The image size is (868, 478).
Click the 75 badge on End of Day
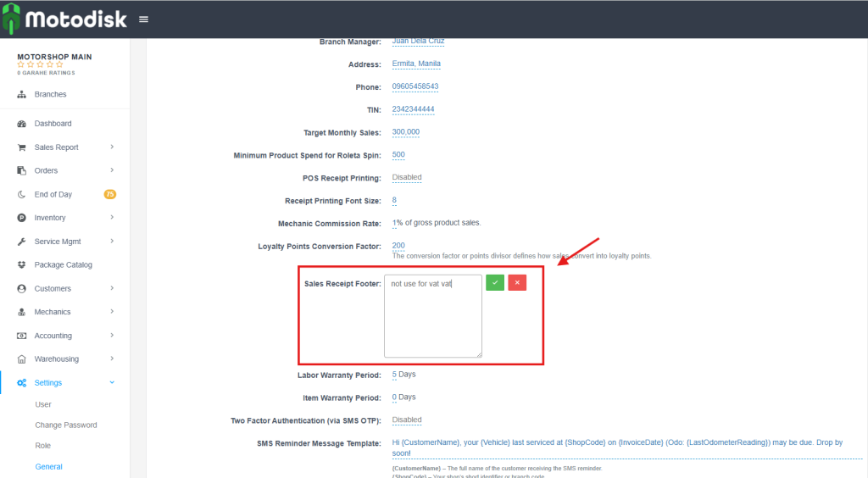coord(109,195)
